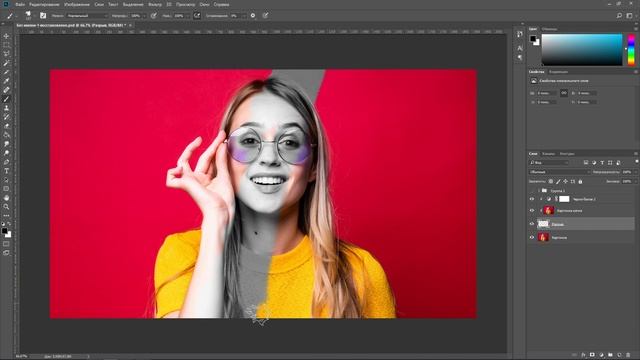Open the brush painting mode dropdown

[87, 16]
